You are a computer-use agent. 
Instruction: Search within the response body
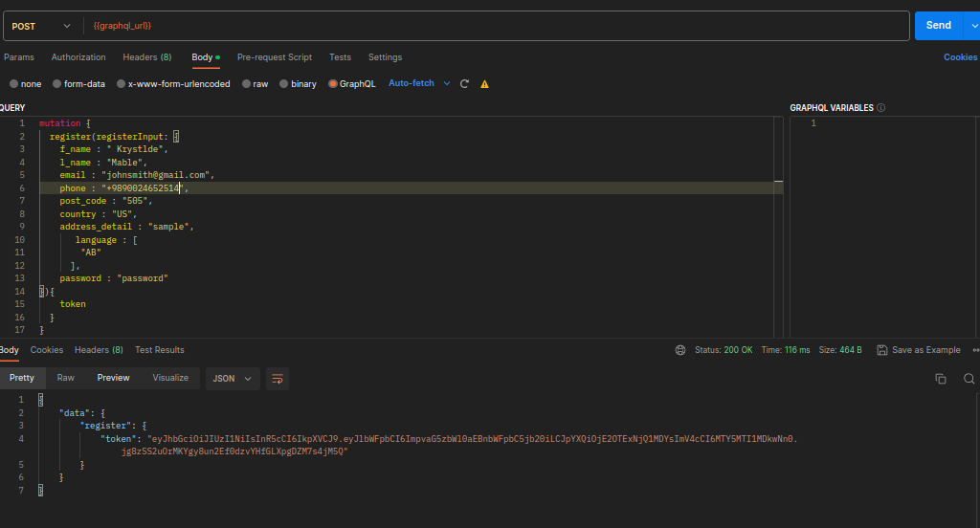point(969,379)
